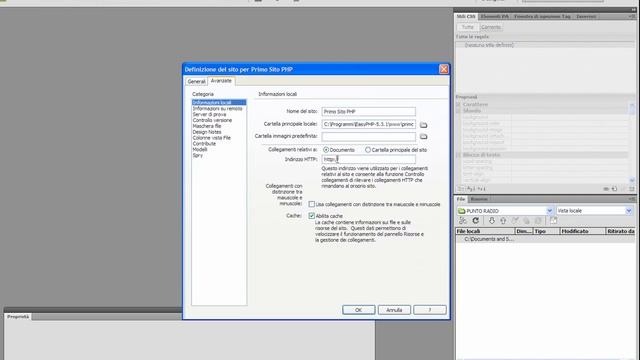Image resolution: width=640 pixels, height=360 pixels.
Task: Click the category view icon below the CSS properties
Action: (461, 189)
